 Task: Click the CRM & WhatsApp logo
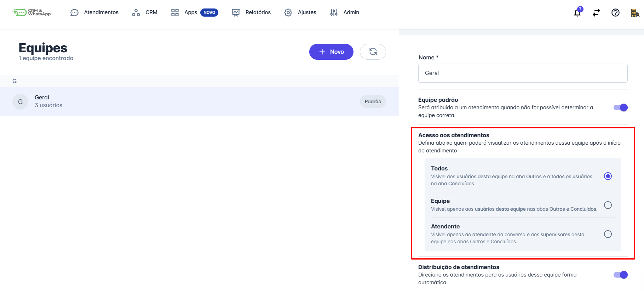click(31, 12)
